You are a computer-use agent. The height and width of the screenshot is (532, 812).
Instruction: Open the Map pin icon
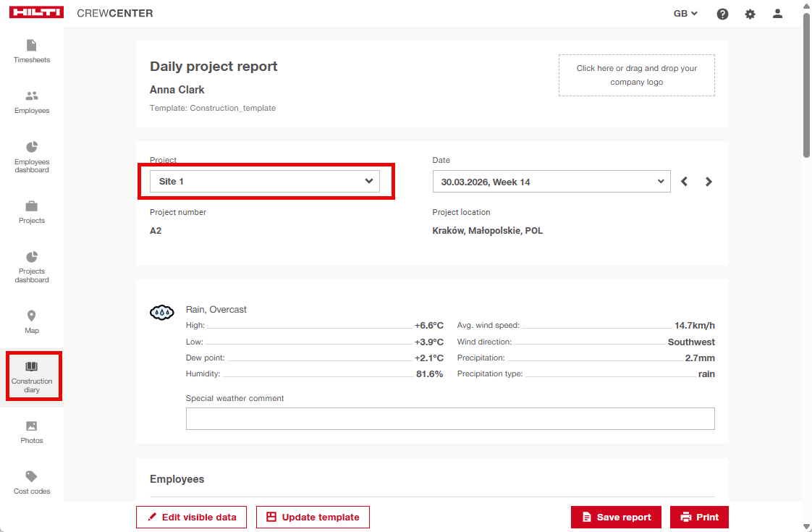coord(32,316)
